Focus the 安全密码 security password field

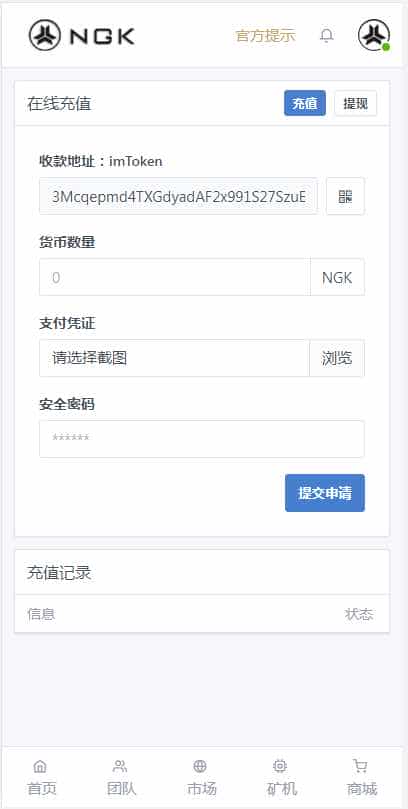tap(202, 439)
